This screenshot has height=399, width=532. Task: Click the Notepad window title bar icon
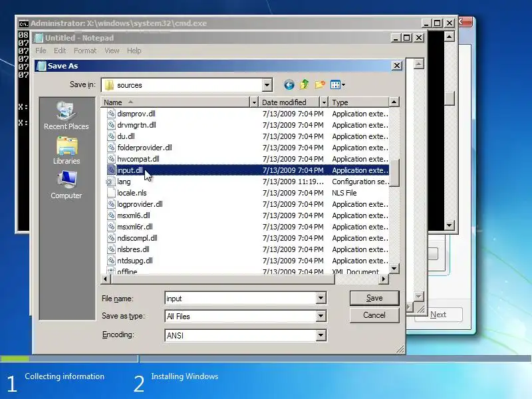[x=39, y=38]
